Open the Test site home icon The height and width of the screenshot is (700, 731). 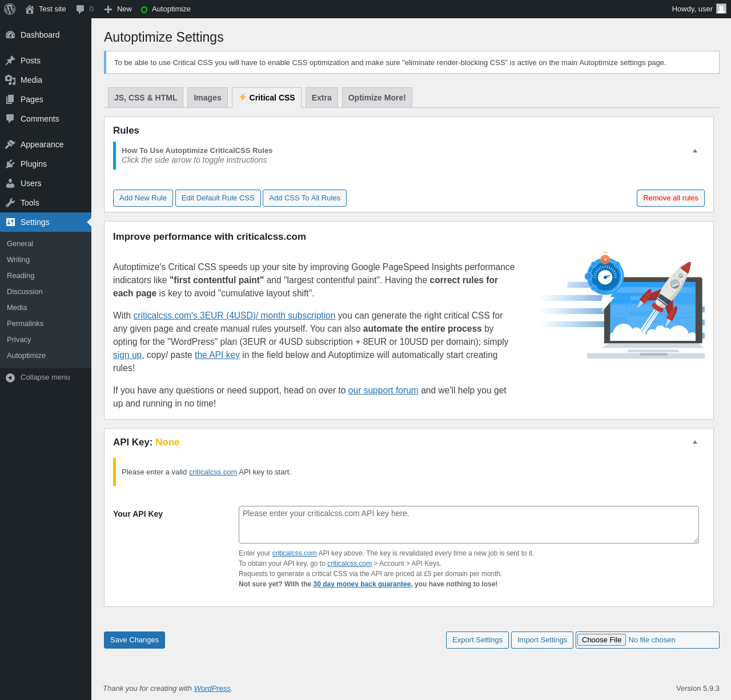[30, 9]
